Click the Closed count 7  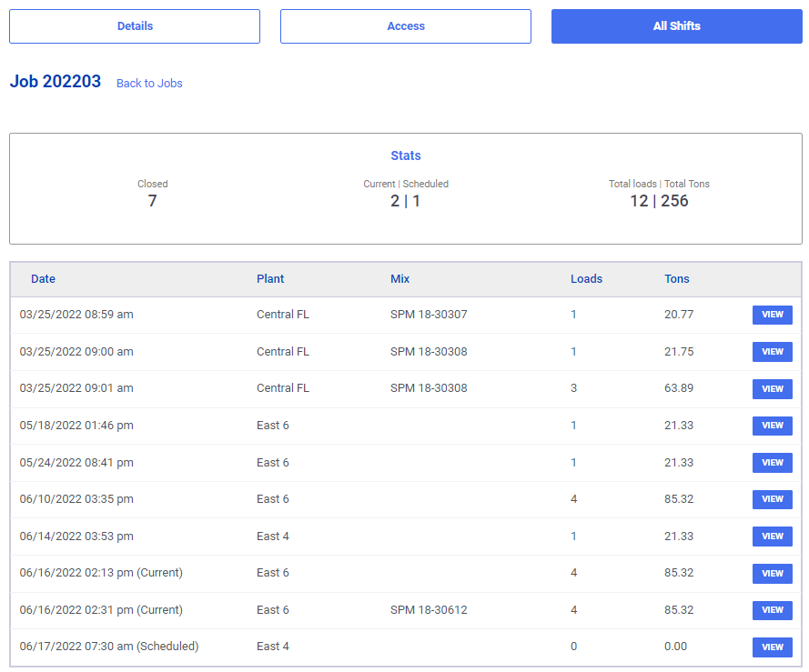click(152, 201)
